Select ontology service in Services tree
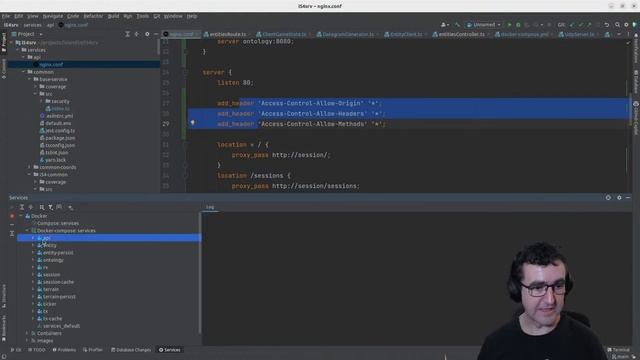 pos(50,260)
